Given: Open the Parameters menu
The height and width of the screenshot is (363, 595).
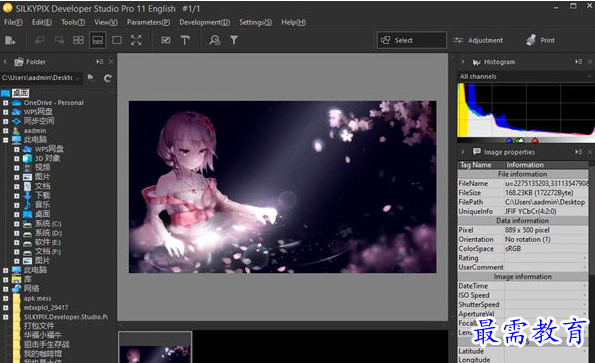Looking at the screenshot, I should [148, 22].
